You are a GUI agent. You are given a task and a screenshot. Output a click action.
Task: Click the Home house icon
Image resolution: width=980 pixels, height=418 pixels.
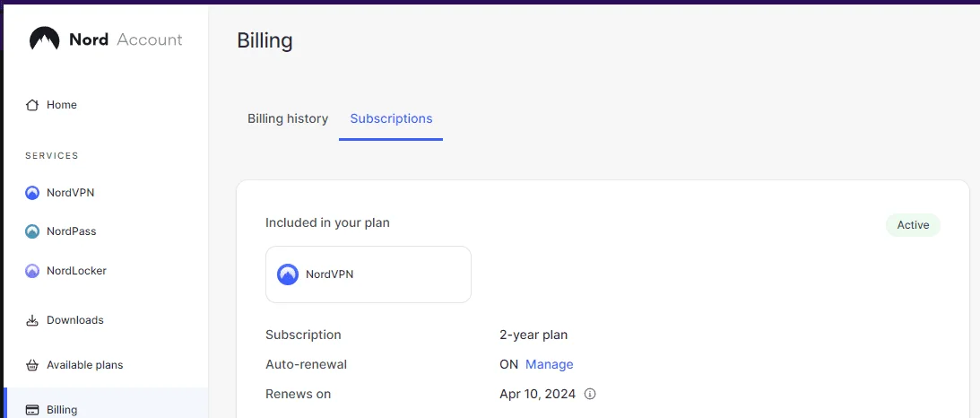(32, 105)
